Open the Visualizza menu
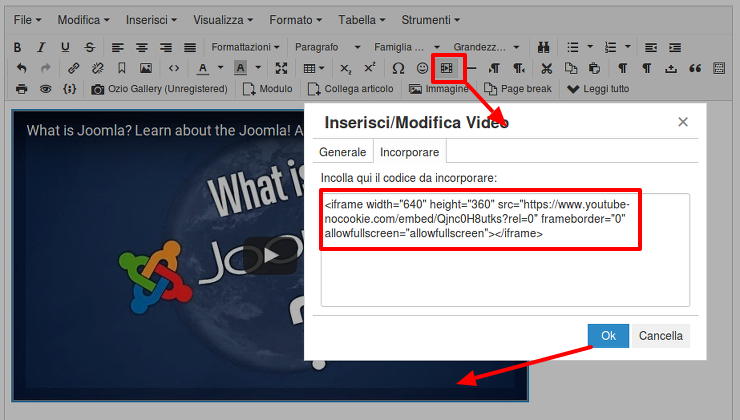The image size is (740, 420). click(x=223, y=20)
